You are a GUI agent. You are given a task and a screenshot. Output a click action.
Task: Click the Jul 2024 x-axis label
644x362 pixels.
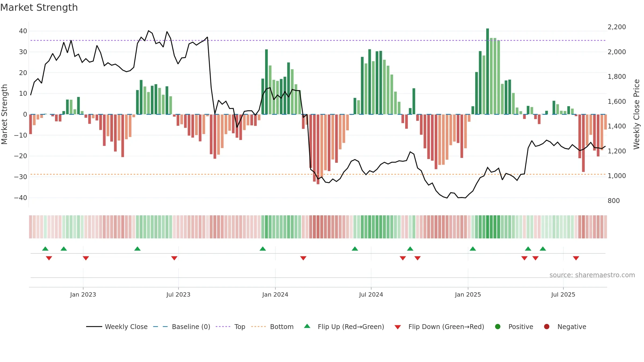coord(371,294)
